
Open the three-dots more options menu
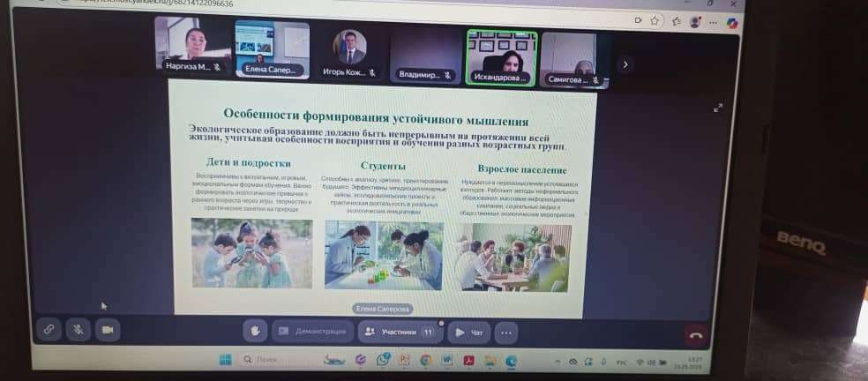click(506, 333)
